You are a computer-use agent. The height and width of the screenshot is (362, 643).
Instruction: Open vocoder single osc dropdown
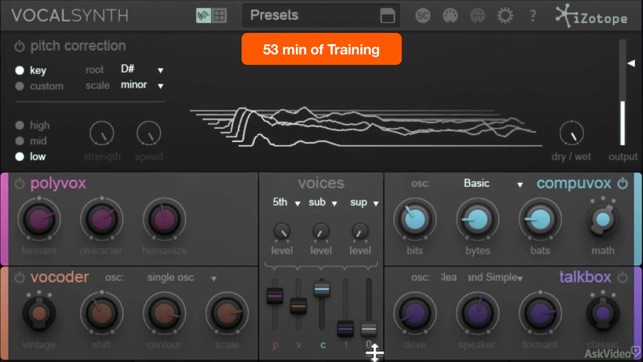pyautogui.click(x=182, y=278)
